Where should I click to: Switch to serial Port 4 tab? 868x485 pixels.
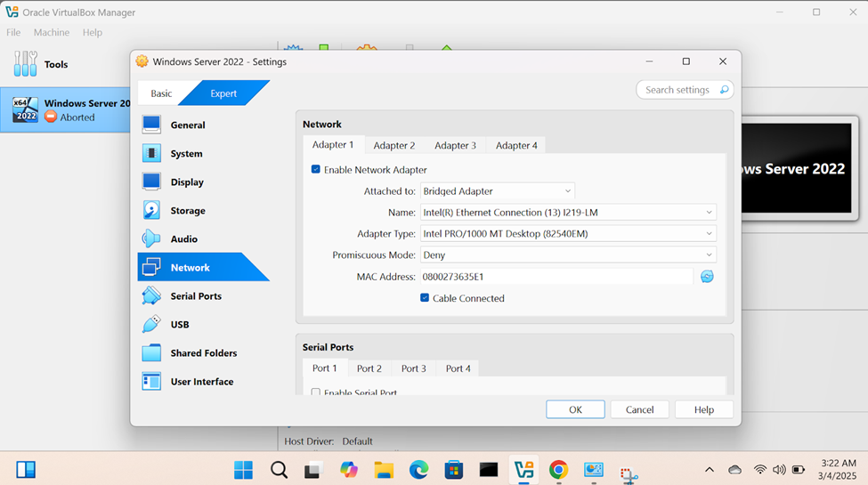click(458, 368)
